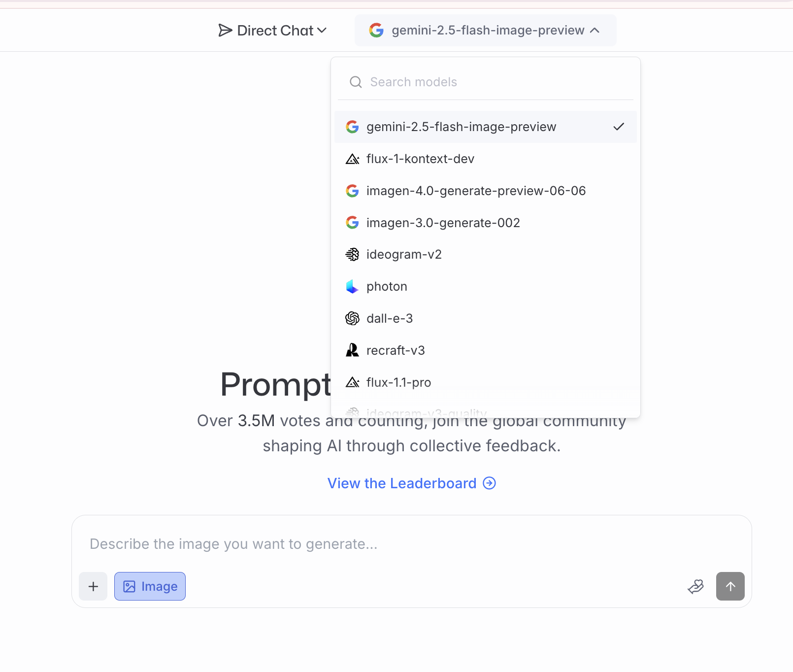
Task: Pick recraft-v3 from the model list
Action: tap(396, 350)
